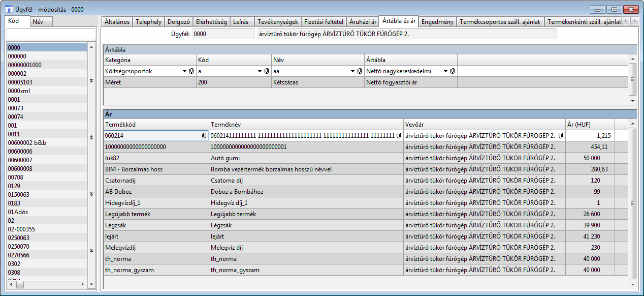Screen dimensions: 644x296
Task: Click the Ár (HUF) column header
Action: [x=590, y=125]
